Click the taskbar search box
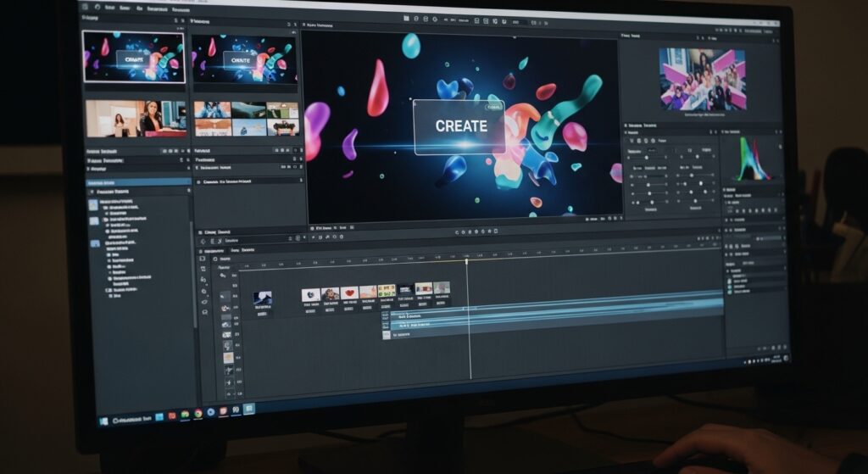Screen dimensions: 868x474 [x=131, y=420]
